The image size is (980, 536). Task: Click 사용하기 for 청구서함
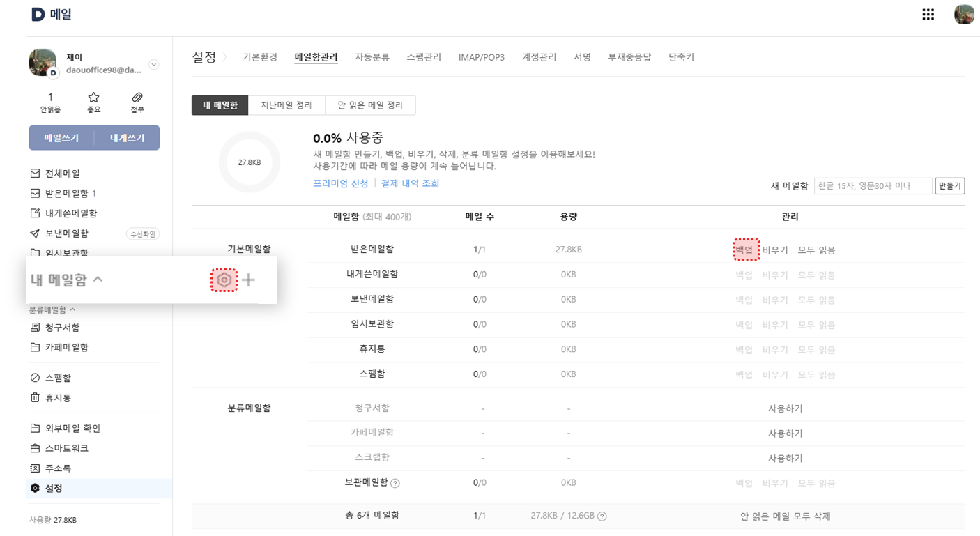(785, 408)
